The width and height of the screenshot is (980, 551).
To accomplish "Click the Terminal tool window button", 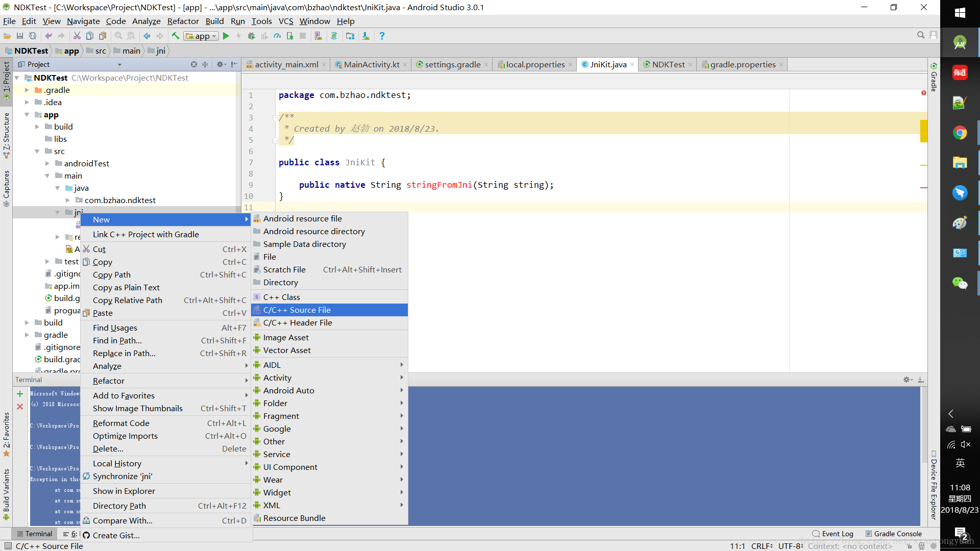I will 34,534.
